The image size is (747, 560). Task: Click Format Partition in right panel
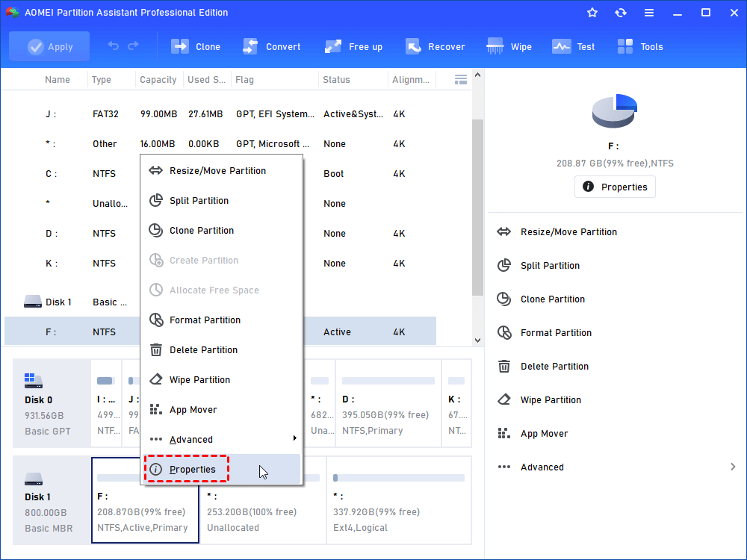point(556,333)
